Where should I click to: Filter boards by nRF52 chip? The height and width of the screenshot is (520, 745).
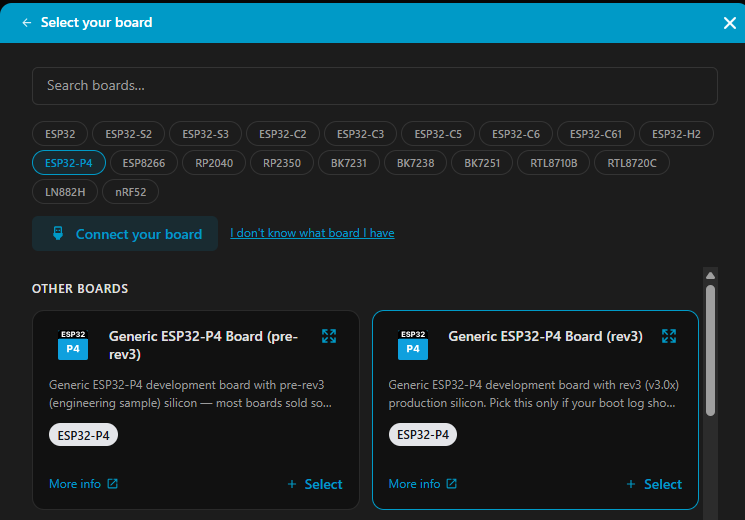click(131, 192)
